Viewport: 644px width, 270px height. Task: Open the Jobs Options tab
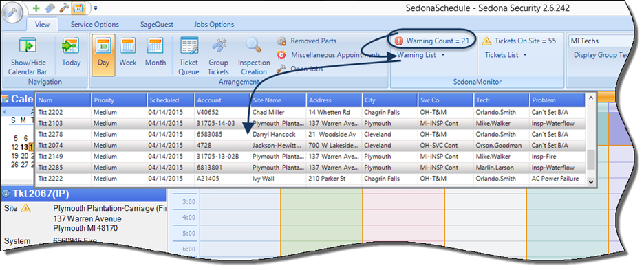pyautogui.click(x=213, y=24)
